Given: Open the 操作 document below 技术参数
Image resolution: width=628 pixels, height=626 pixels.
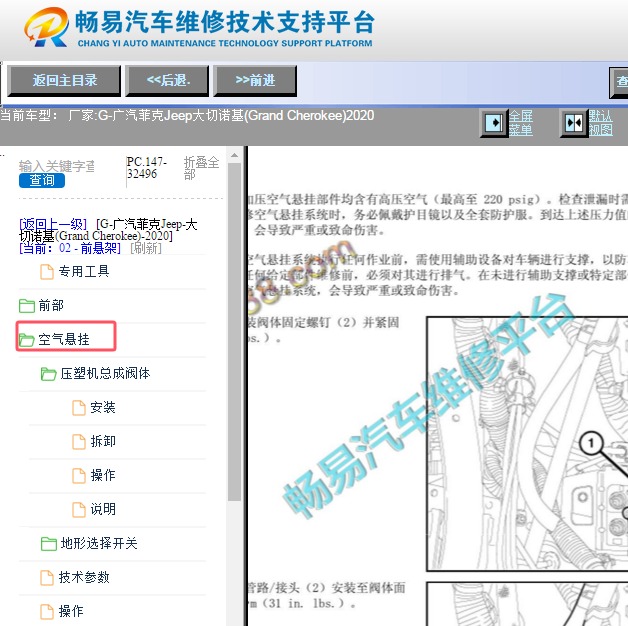Looking at the screenshot, I should [71, 612].
